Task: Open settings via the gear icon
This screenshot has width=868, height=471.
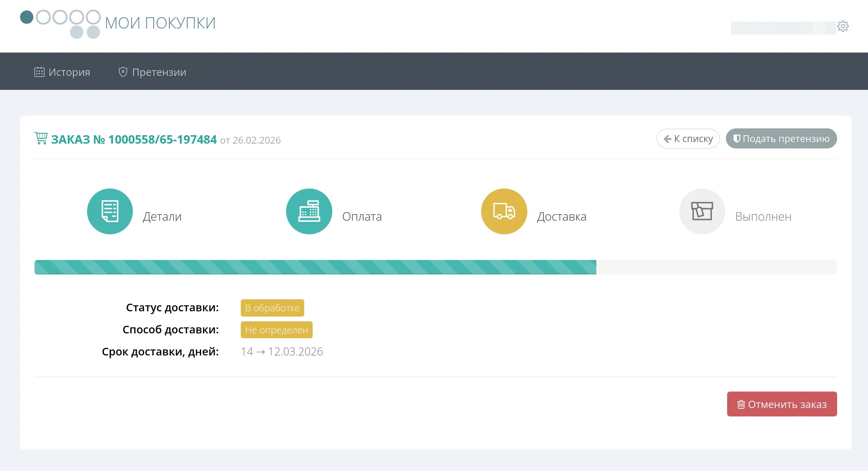Action: click(x=843, y=26)
